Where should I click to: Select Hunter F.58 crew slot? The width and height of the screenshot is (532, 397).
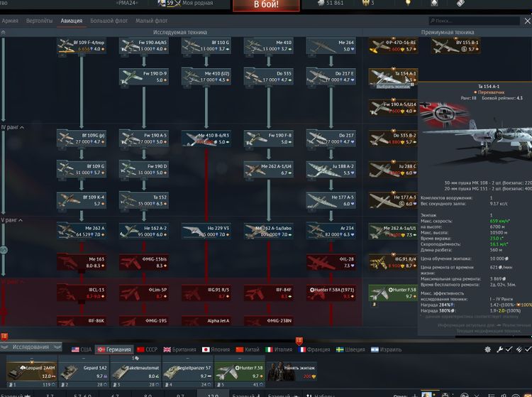click(x=239, y=371)
